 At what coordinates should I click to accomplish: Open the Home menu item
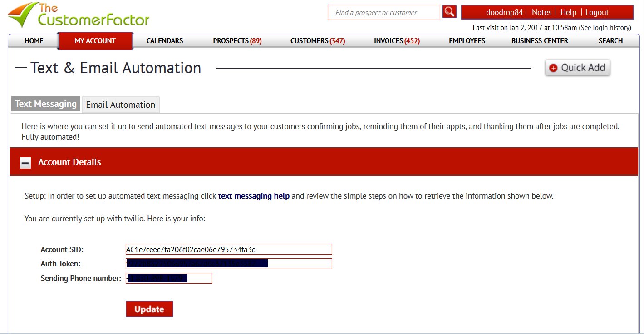[34, 41]
